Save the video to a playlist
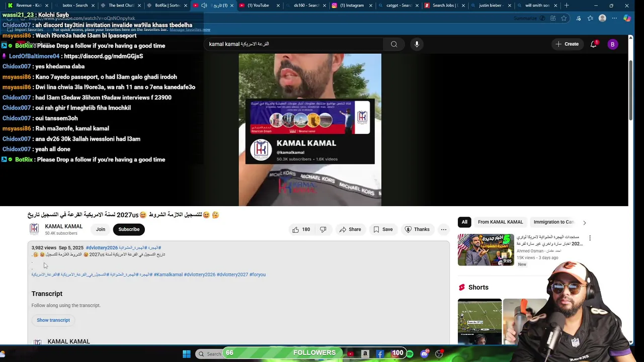Image resolution: width=644 pixels, height=362 pixels. [x=382, y=229]
